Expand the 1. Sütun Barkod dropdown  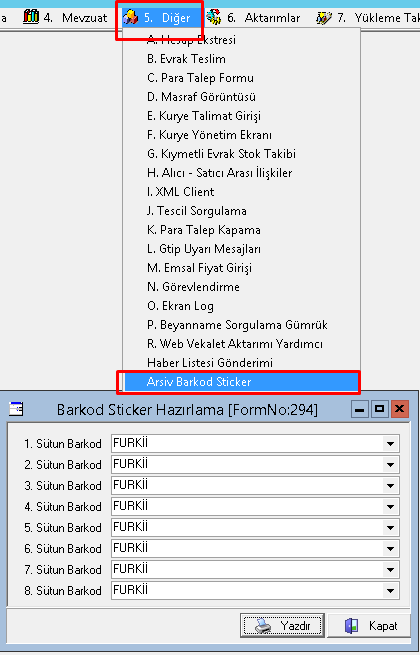[x=390, y=444]
